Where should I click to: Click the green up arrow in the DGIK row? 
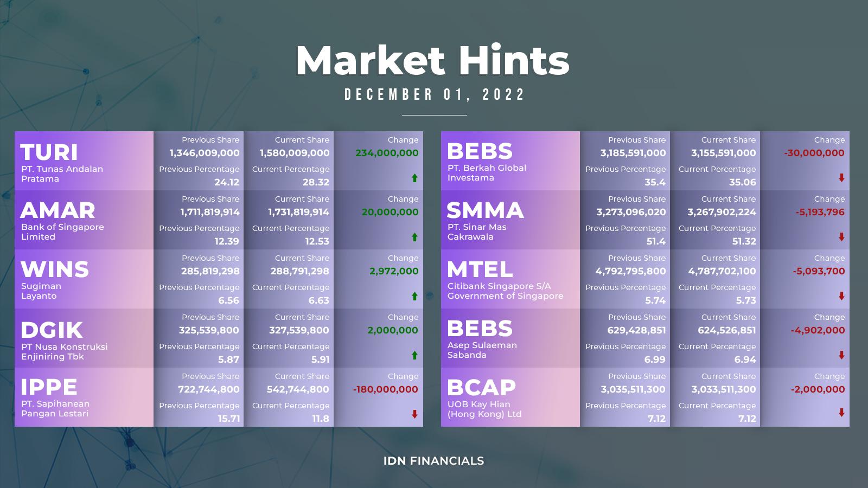(x=414, y=355)
